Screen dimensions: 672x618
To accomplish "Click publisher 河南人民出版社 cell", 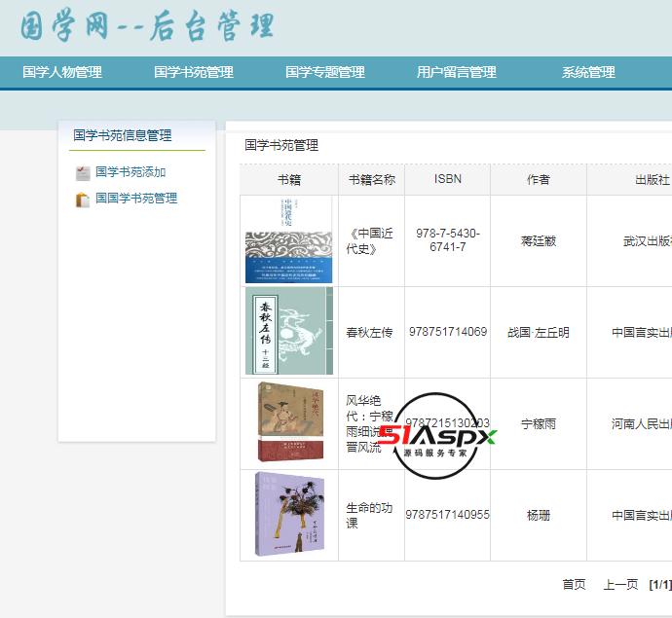I will click(x=629, y=424).
